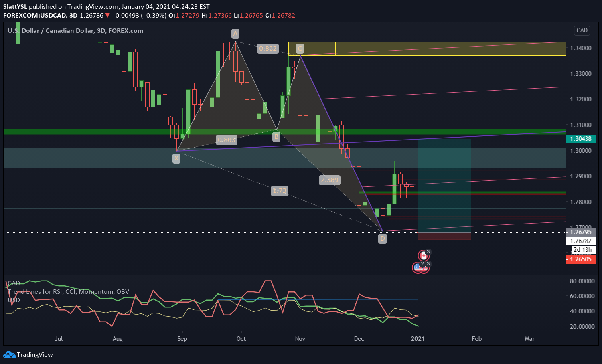Click the 40.00000 indicator axis label
This screenshot has height=364, width=602.
coord(582,311)
